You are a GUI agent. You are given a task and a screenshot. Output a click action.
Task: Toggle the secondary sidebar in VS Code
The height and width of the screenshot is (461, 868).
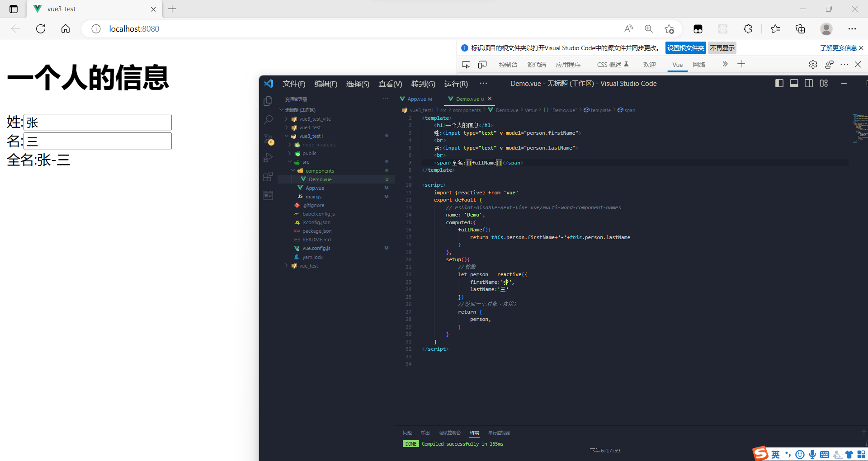pyautogui.click(x=809, y=83)
